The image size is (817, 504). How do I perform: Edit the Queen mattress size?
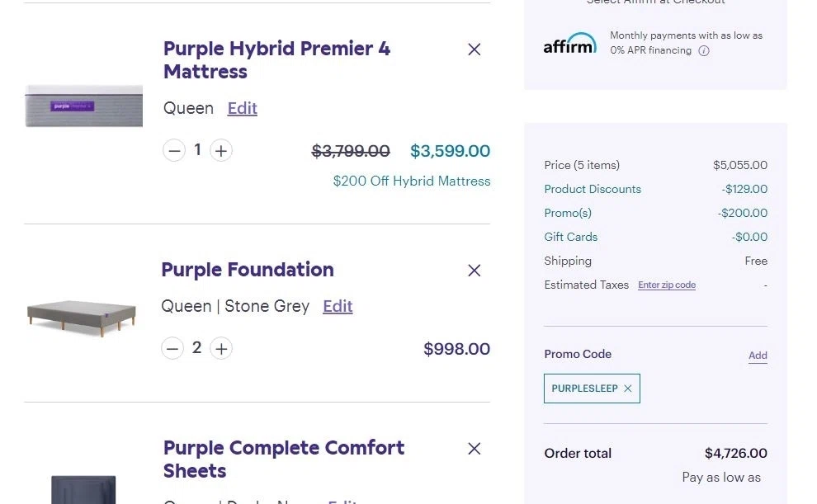pos(243,108)
